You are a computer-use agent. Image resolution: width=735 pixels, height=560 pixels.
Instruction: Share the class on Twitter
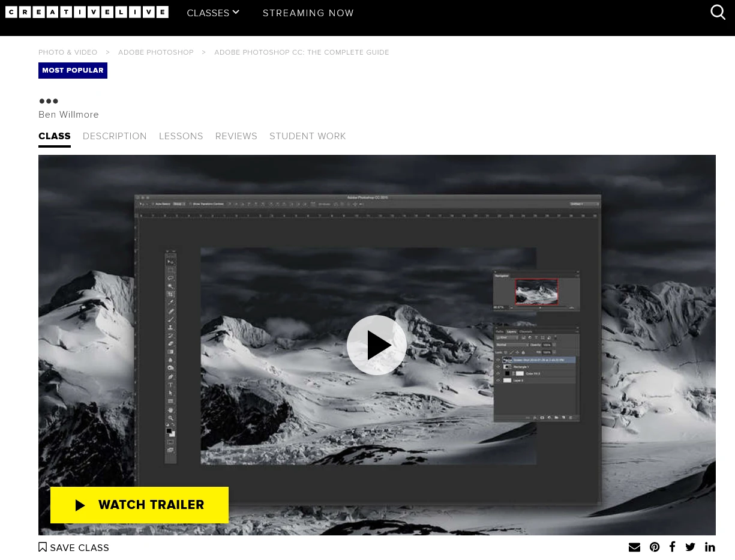[691, 547]
